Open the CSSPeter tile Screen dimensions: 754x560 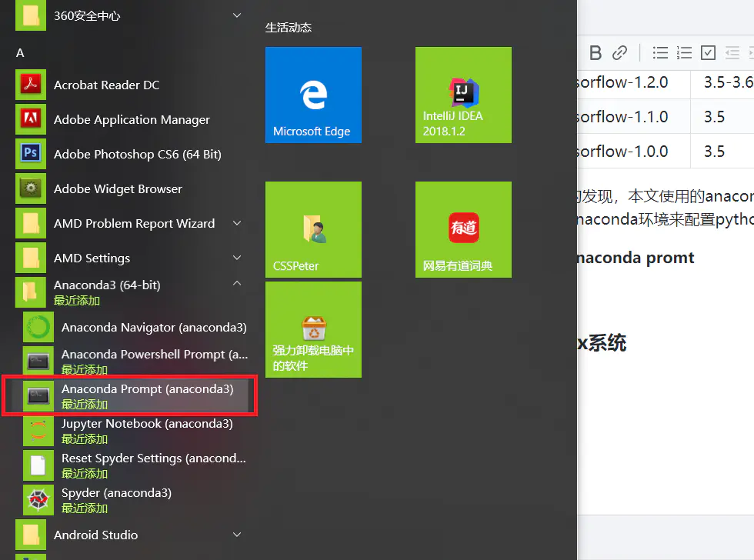click(314, 229)
